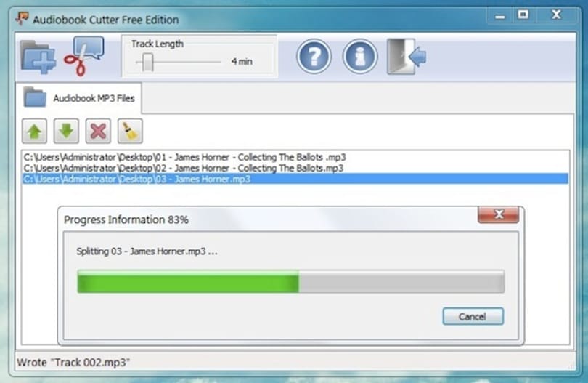Screen dimensions: 588x383
Task: Click the Wrote "Track 002.mp3" status text
Action: point(73,363)
